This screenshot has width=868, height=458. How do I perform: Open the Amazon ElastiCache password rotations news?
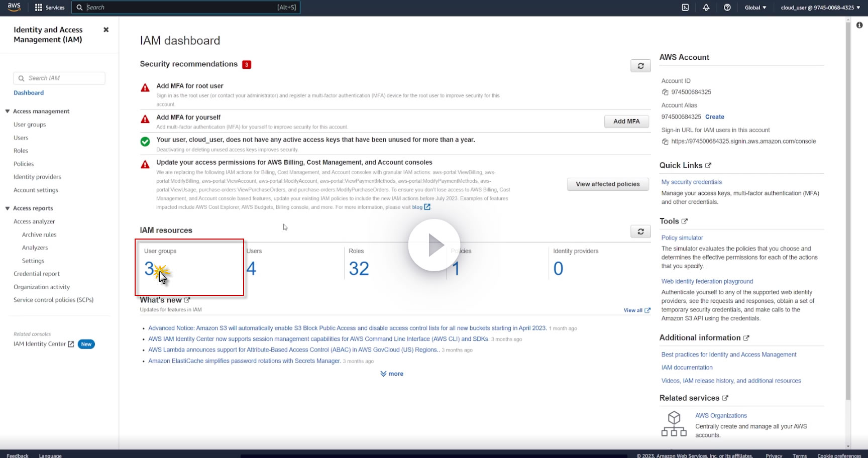[245, 361]
